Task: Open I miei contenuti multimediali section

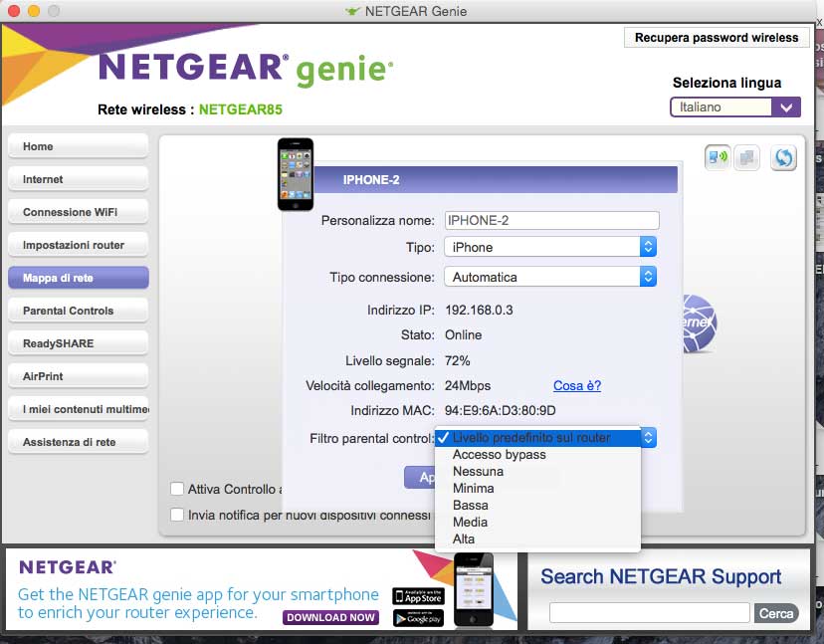Action: (79, 409)
